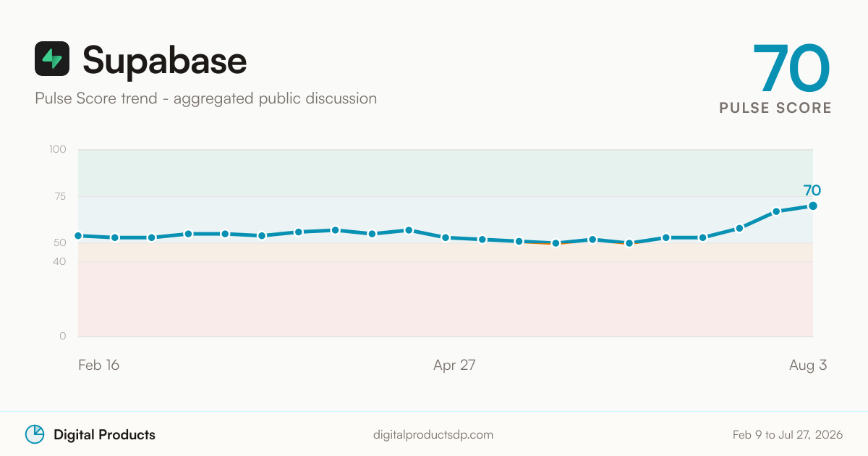Screen dimensions: 868x456
Task: Click the 40 y-axis tick label
Action: (x=59, y=261)
